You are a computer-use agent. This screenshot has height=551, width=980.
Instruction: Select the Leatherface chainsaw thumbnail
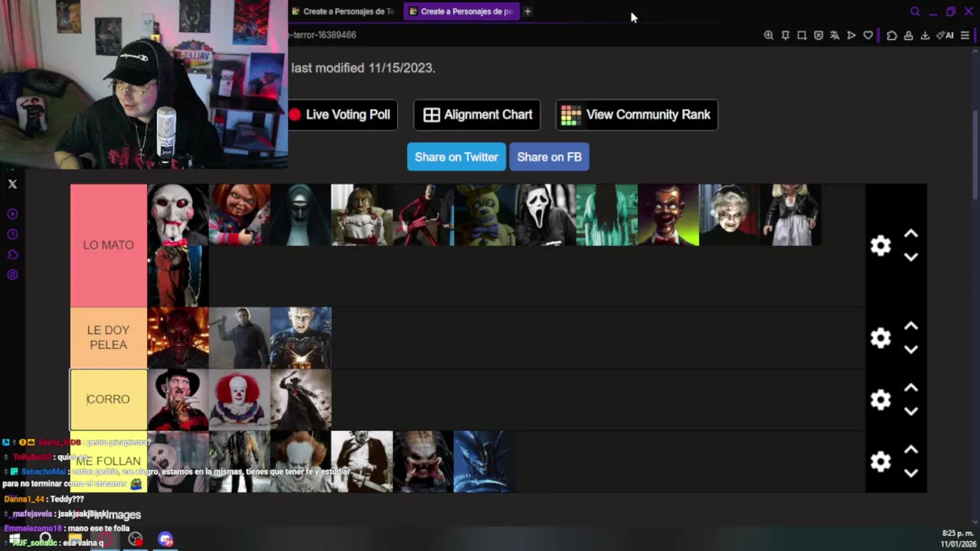[361, 461]
